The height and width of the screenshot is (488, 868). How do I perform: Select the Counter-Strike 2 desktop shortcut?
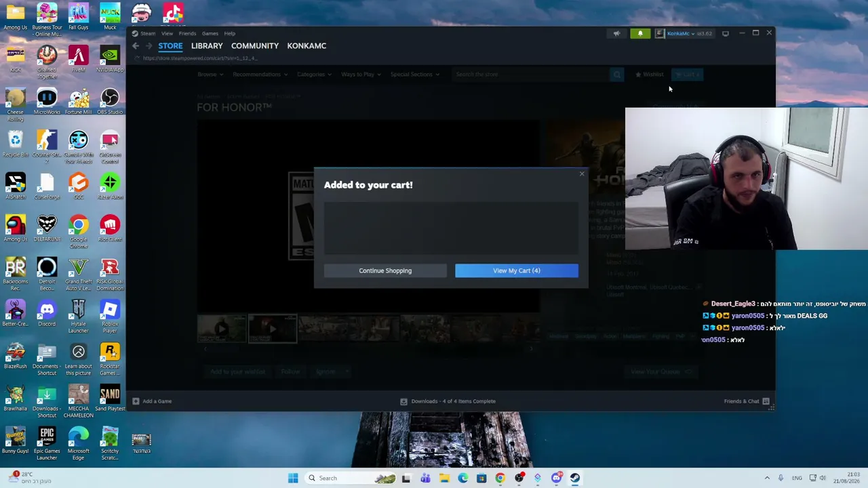(x=47, y=147)
